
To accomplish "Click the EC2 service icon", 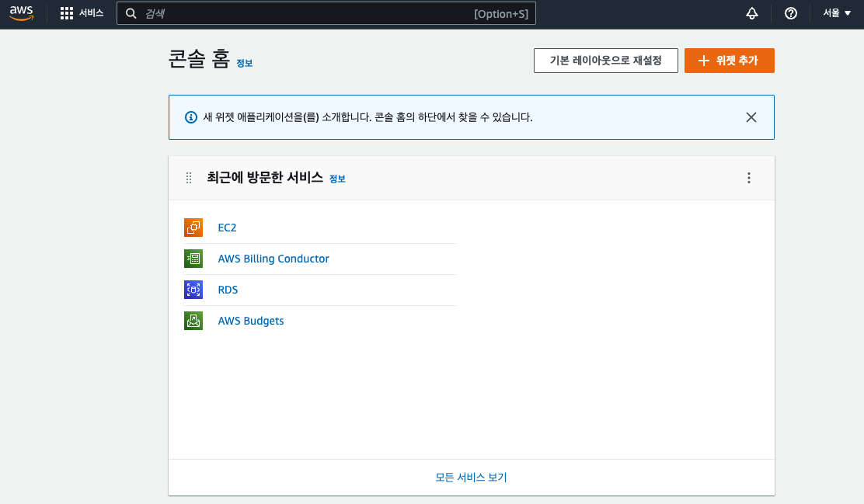I will point(193,228).
